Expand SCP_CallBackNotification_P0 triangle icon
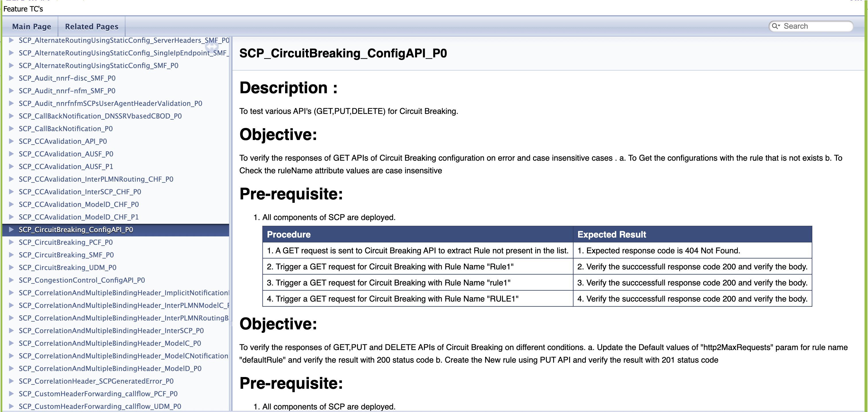This screenshot has height=412, width=868. [x=12, y=128]
